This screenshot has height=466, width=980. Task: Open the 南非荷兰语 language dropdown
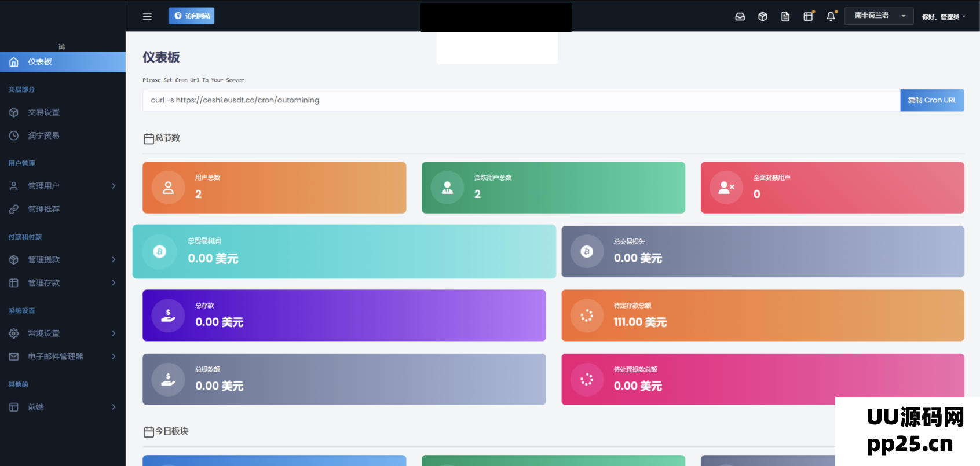879,16
